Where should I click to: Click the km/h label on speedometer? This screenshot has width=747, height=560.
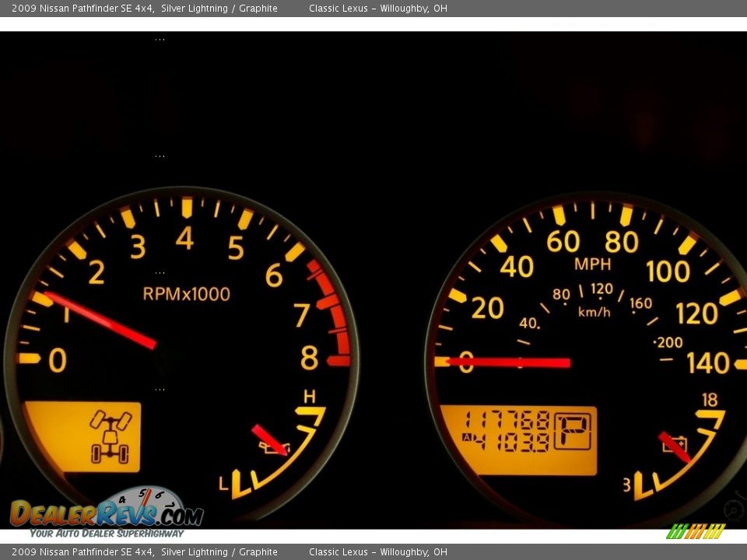(594, 312)
